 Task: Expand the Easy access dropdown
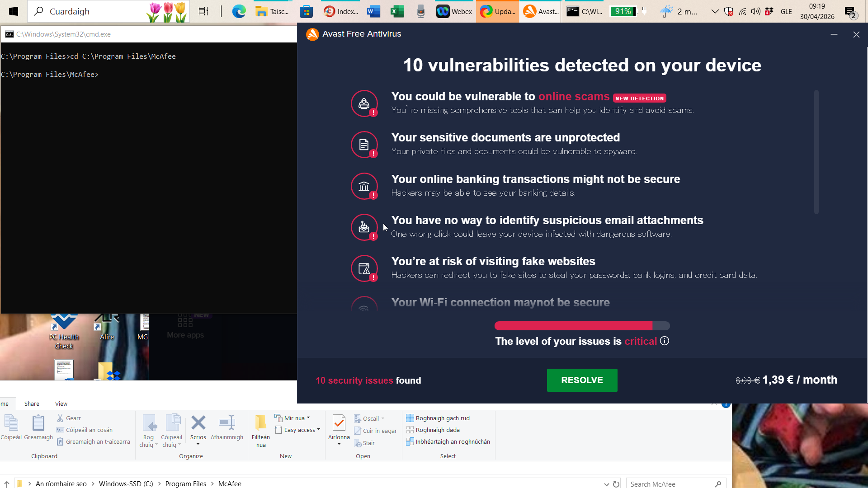319,430
